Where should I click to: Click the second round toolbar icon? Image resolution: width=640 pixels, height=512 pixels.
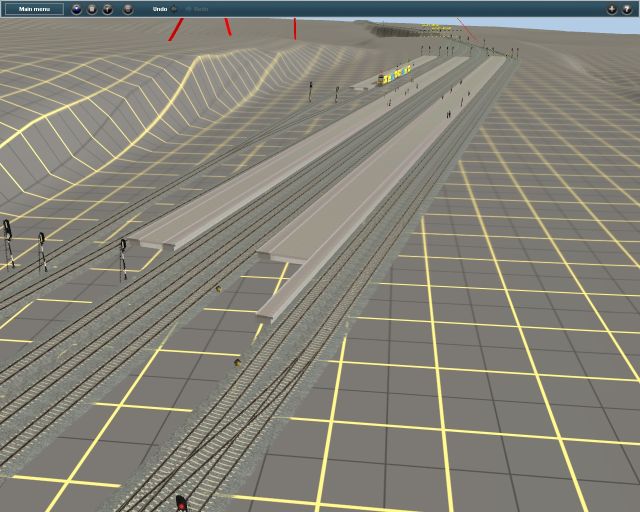tap(91, 9)
